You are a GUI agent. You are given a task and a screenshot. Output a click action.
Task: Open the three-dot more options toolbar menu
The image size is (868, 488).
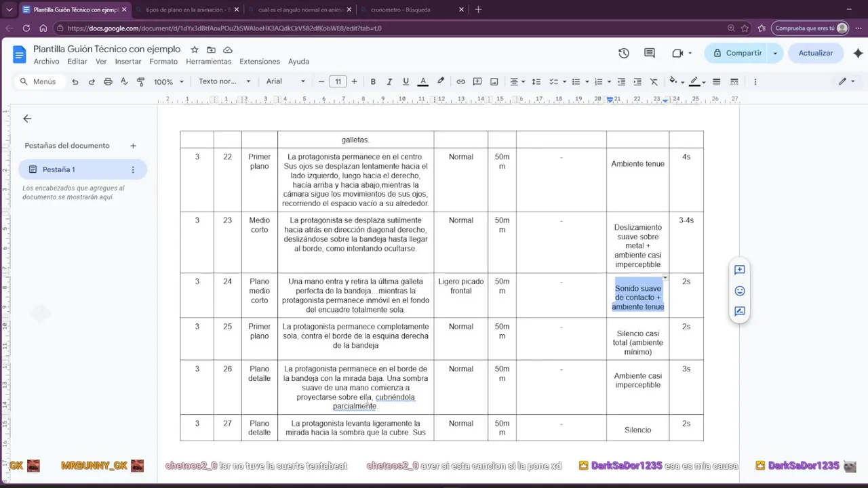click(x=755, y=81)
